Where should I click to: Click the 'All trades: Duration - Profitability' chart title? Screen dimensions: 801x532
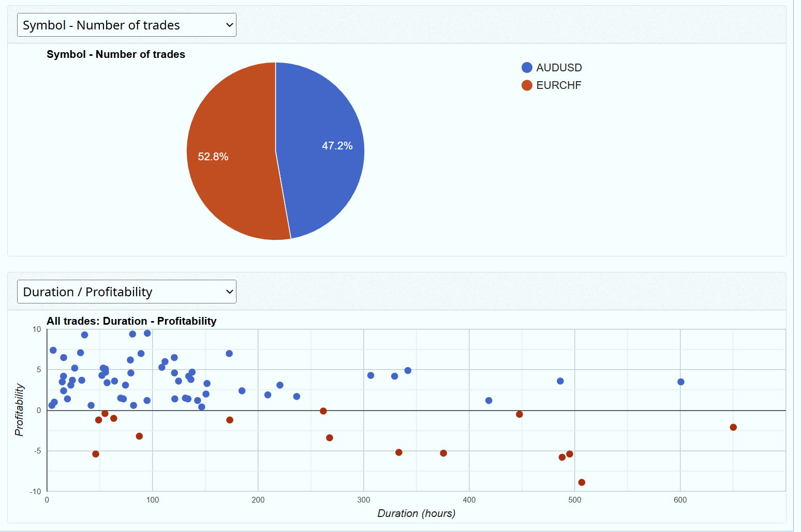click(x=131, y=321)
